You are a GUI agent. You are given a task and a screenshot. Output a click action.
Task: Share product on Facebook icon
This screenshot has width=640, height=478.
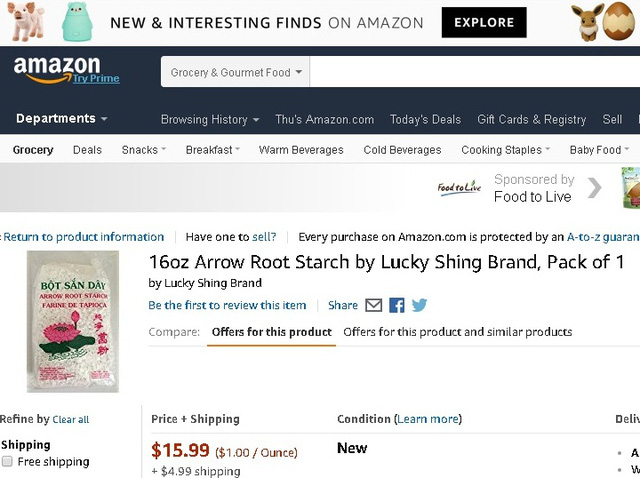397,305
